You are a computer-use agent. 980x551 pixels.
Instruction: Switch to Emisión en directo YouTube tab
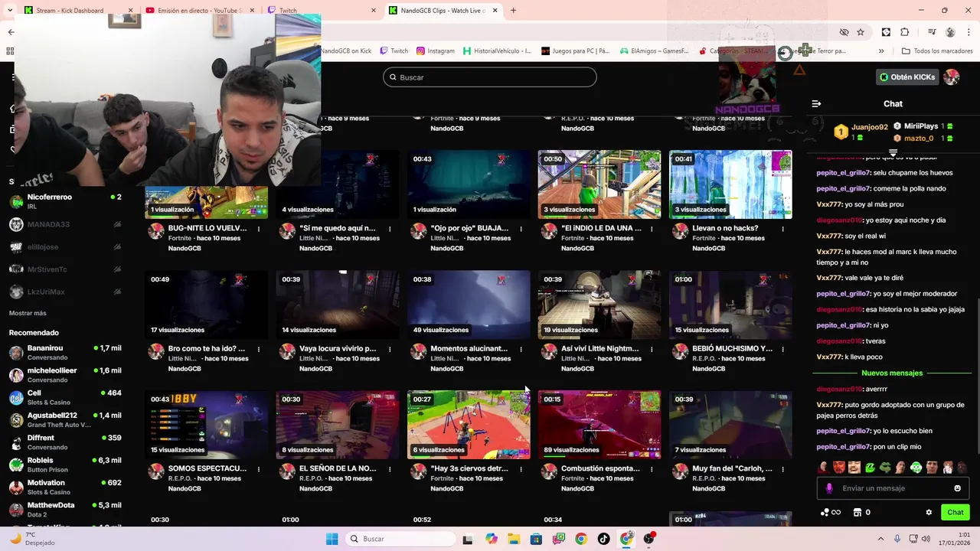200,11
